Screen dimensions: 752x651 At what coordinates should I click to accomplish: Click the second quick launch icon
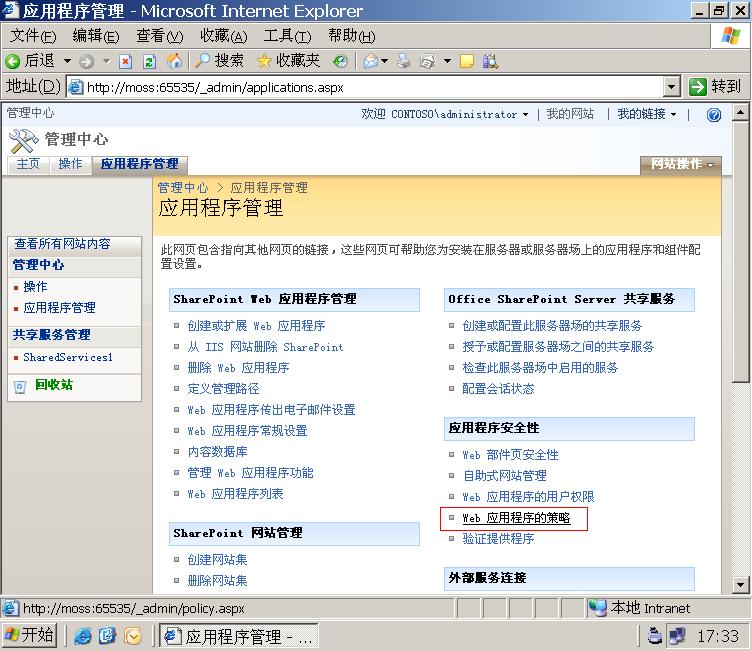pyautogui.click(x=107, y=636)
